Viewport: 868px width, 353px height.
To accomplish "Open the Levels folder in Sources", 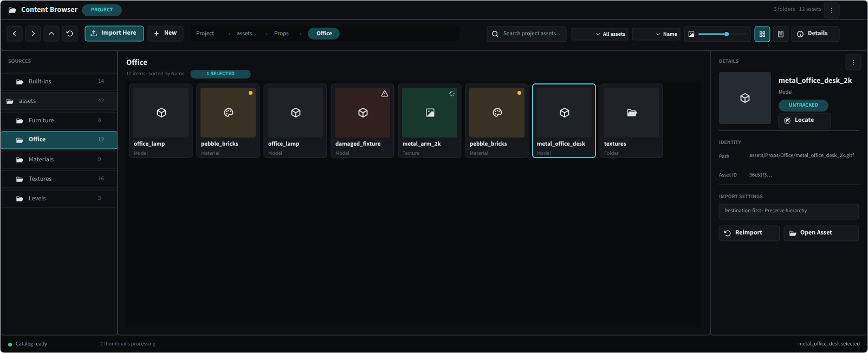I will (59, 199).
